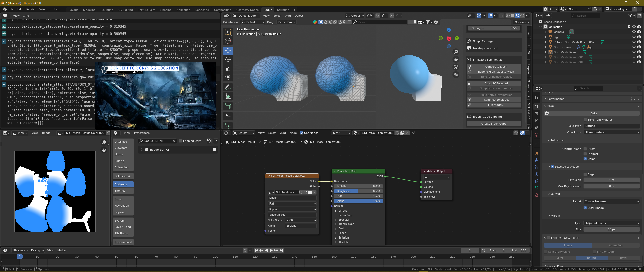644x272 pixels.
Task: Click the viewport zoom magnifier gizmo
Action: click(x=456, y=52)
